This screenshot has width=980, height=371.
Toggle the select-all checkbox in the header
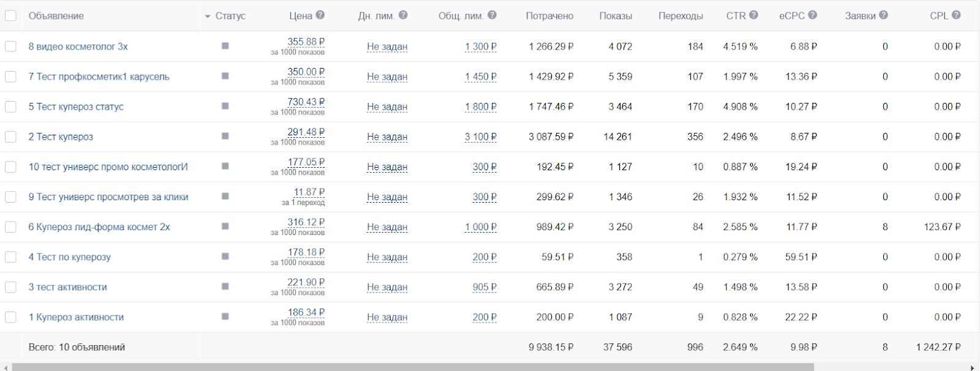pyautogui.click(x=10, y=15)
